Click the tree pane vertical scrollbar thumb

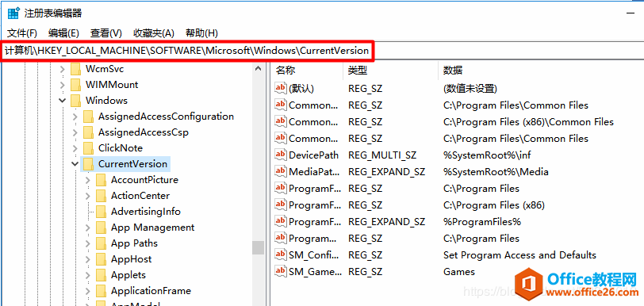coord(258,247)
